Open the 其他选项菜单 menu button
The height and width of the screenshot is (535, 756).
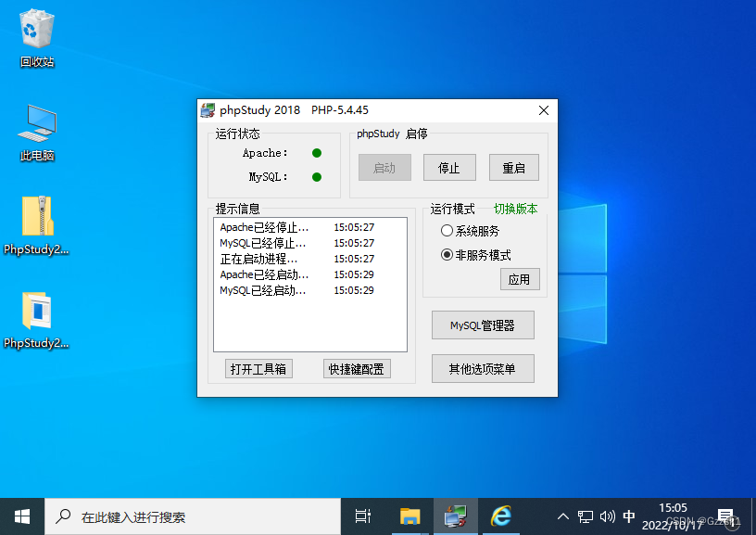(483, 369)
